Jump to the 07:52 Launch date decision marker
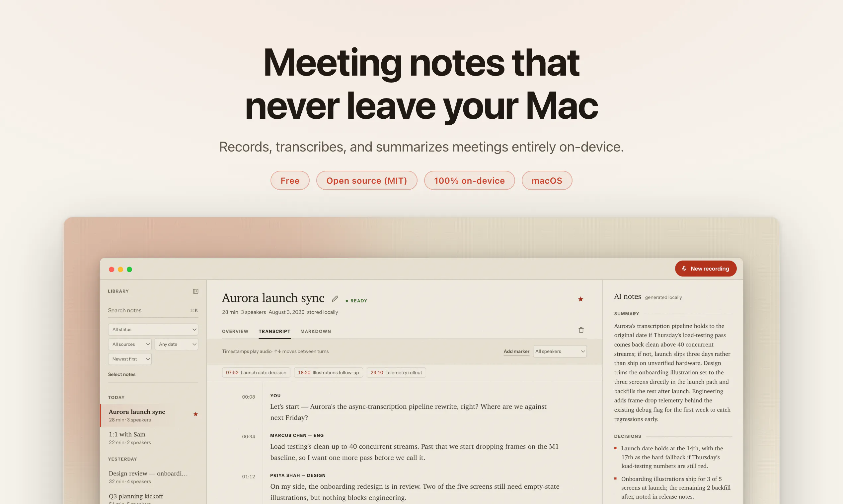 click(x=256, y=373)
